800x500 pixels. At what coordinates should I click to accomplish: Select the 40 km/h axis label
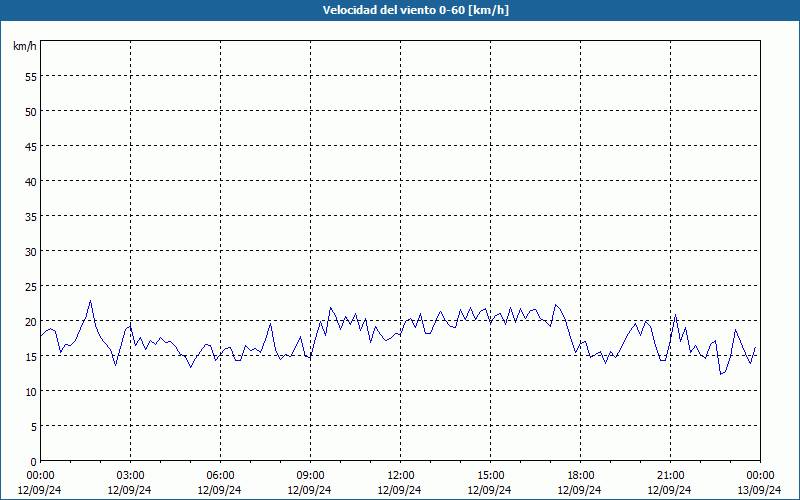click(30, 181)
